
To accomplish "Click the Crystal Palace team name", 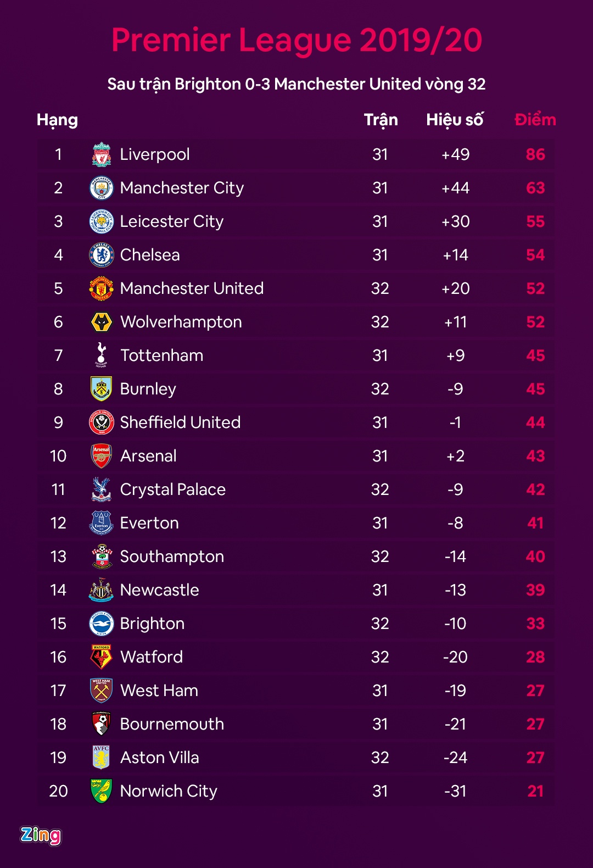I will (x=172, y=489).
